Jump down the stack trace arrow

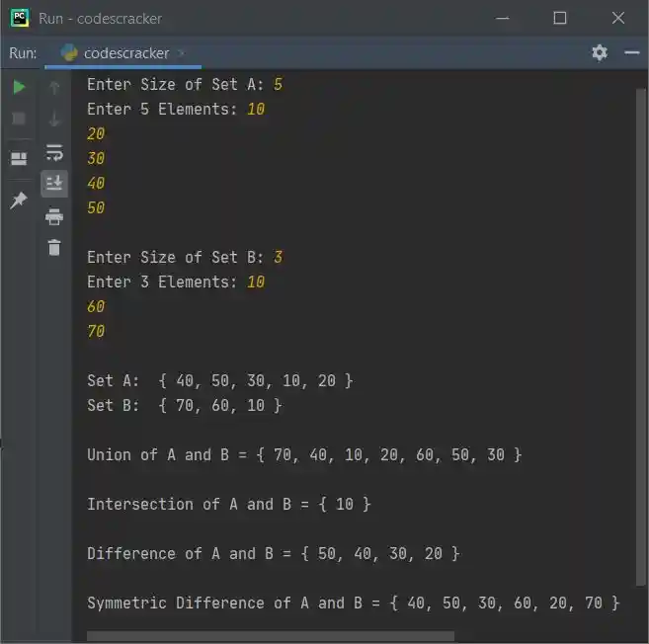click(54, 119)
